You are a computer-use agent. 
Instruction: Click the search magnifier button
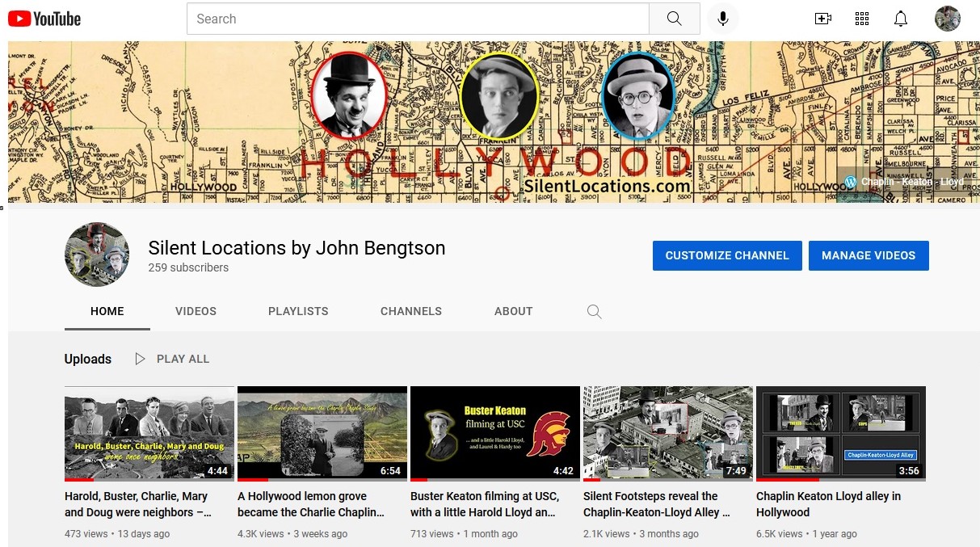674,19
